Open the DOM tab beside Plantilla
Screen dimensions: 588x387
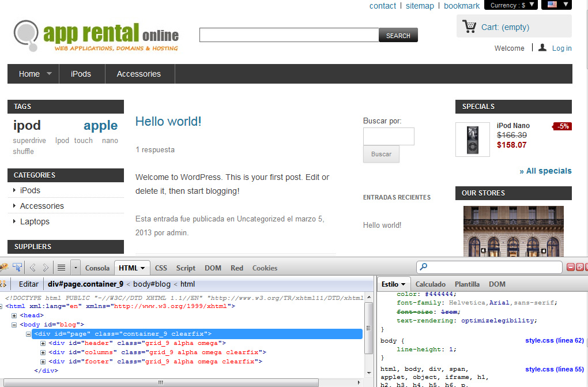point(497,284)
